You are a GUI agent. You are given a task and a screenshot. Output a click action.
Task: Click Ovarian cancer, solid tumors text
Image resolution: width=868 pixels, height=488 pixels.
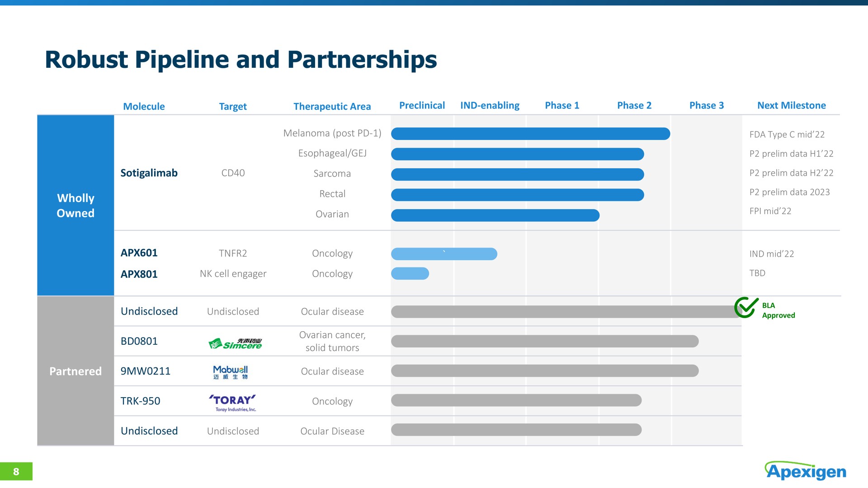click(x=332, y=341)
